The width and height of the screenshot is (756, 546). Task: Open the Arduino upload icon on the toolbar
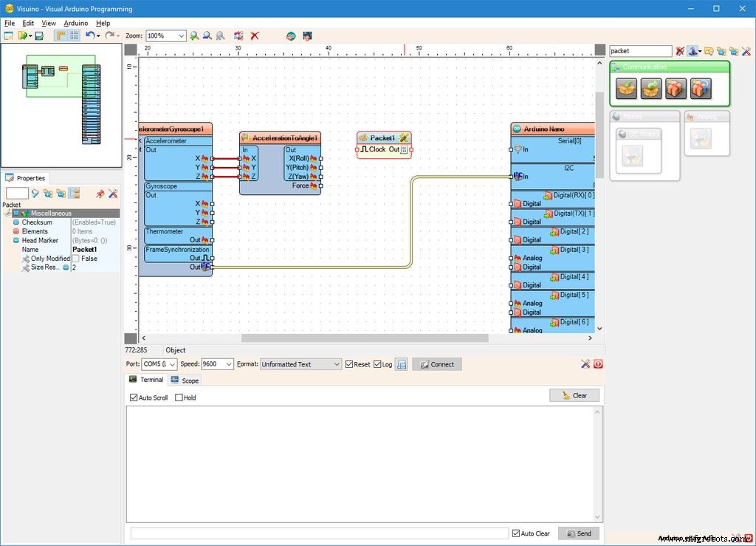(307, 35)
